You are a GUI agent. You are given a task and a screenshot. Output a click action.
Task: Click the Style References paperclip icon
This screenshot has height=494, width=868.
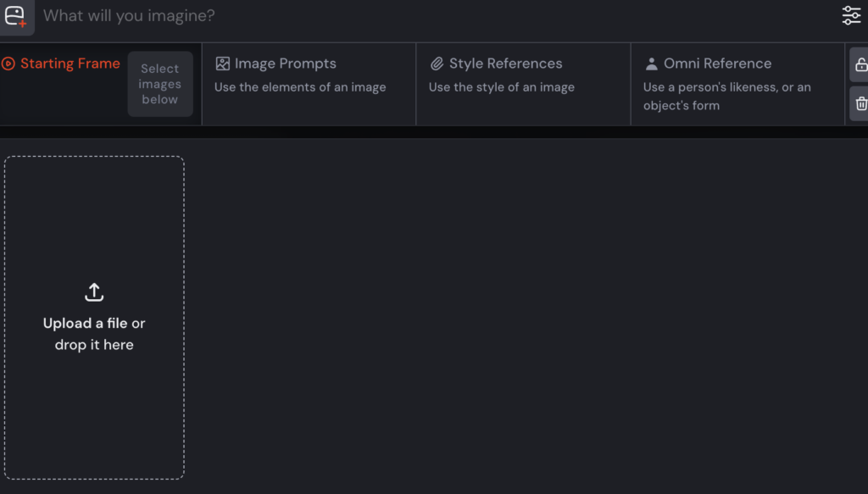click(437, 64)
